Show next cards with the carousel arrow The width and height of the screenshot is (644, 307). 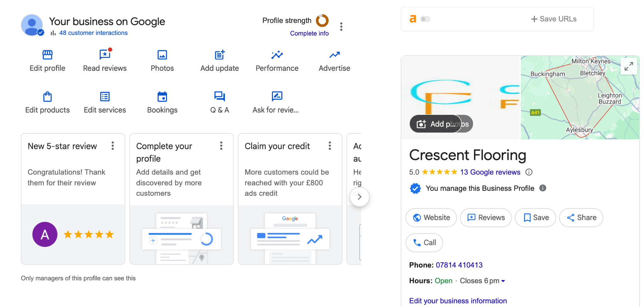(x=359, y=197)
